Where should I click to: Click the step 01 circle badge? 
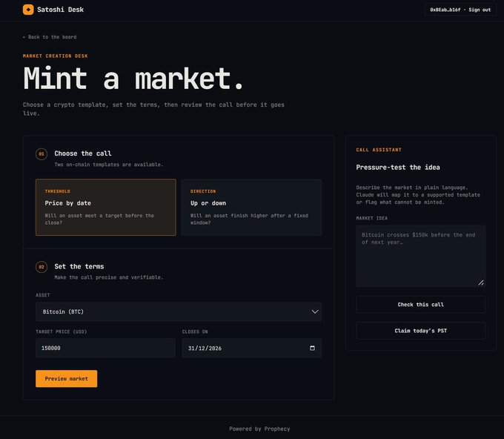42,154
